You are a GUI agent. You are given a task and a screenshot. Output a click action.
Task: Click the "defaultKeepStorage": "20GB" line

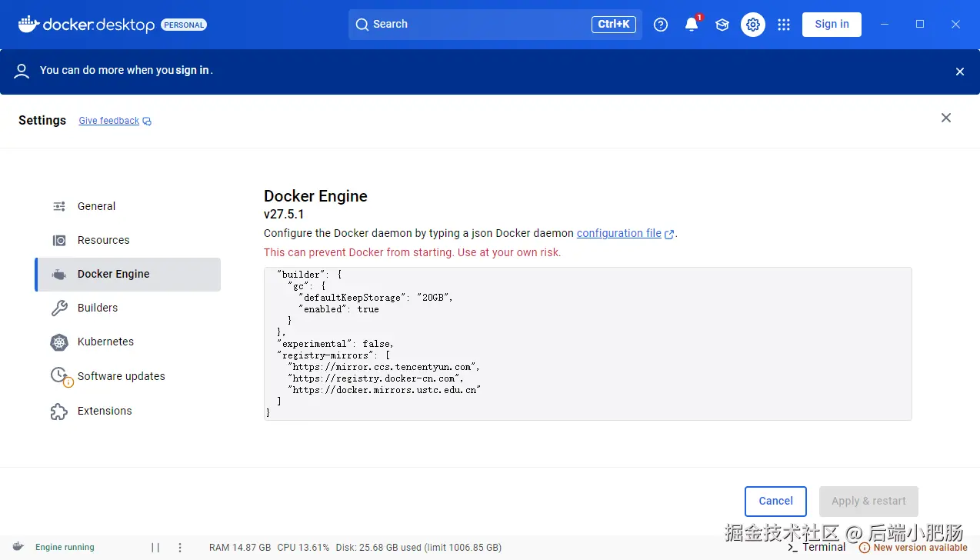tap(376, 298)
